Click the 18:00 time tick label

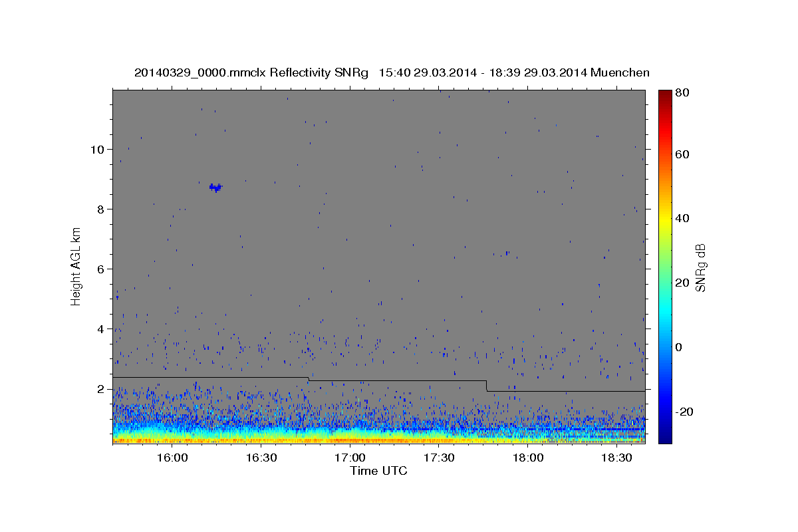coord(527,458)
